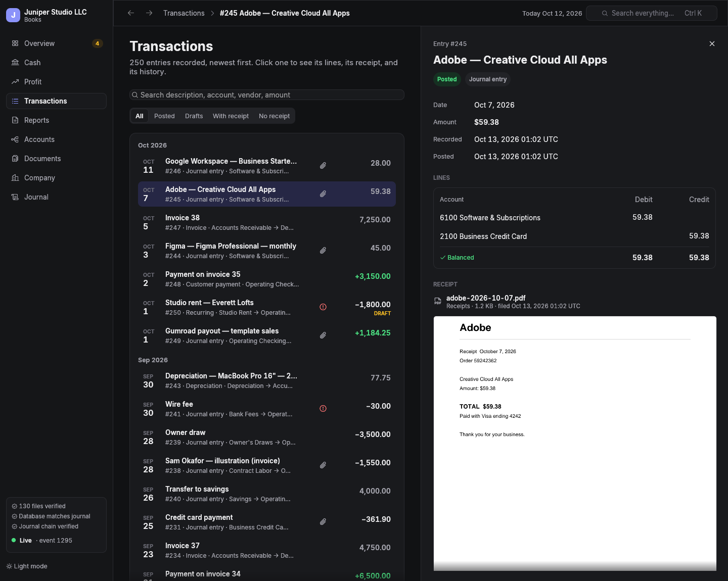Screen dimensions: 728x581
Task: Click Today Oct 12, 2026 date label
Action: pyautogui.click(x=552, y=14)
